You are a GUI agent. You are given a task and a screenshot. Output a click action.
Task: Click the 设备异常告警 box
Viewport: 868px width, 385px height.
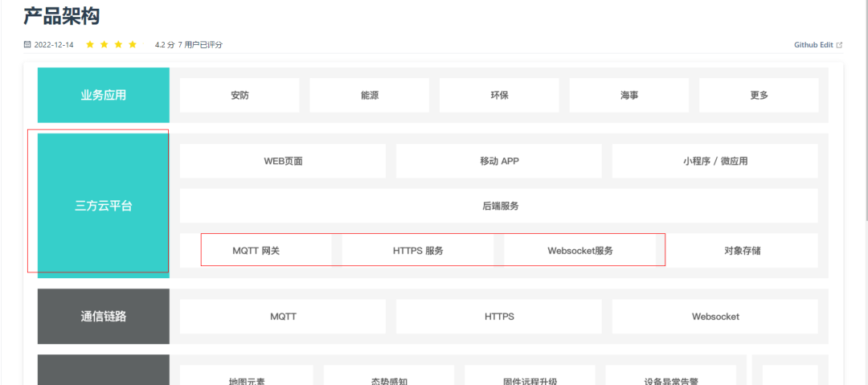tap(671, 375)
